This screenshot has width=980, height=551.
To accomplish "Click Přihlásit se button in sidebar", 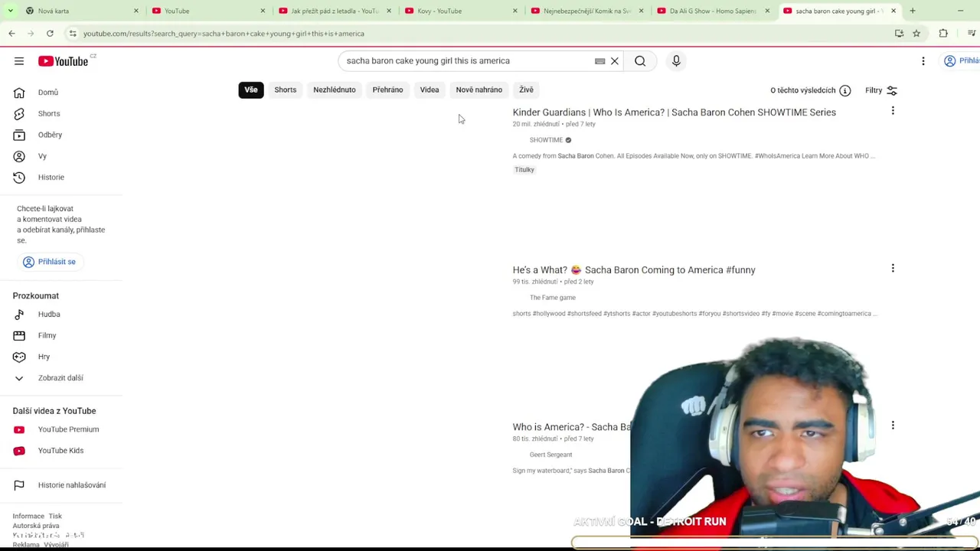I will click(x=50, y=262).
